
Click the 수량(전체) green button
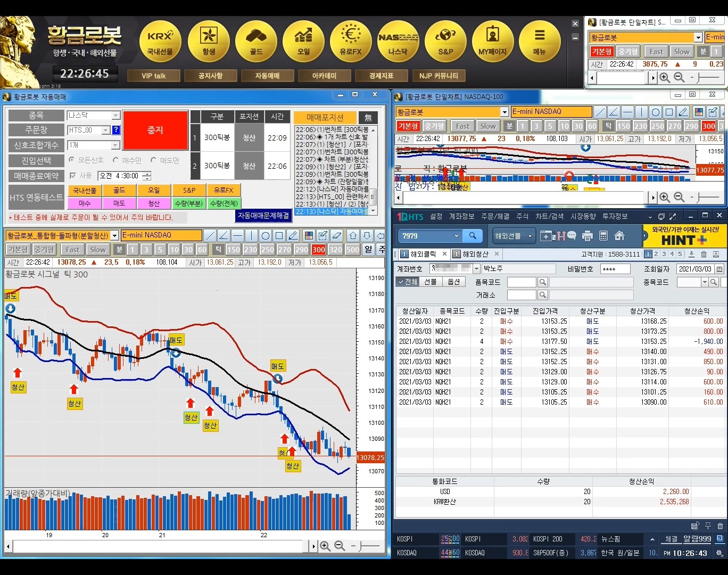point(224,203)
